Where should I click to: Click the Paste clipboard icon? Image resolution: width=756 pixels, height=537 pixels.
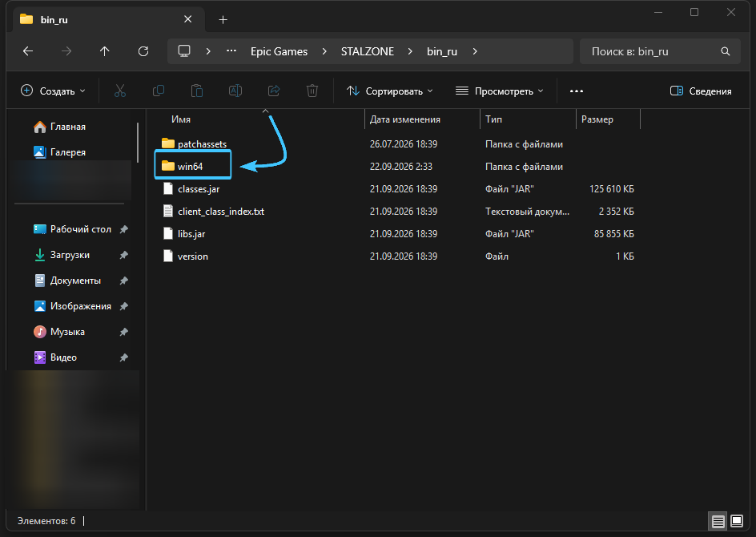(x=197, y=91)
